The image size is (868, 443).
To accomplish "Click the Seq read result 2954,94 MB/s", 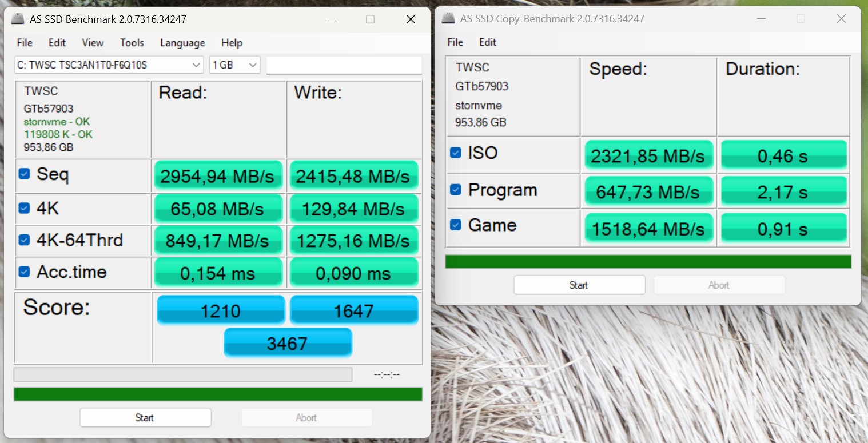I will point(218,176).
